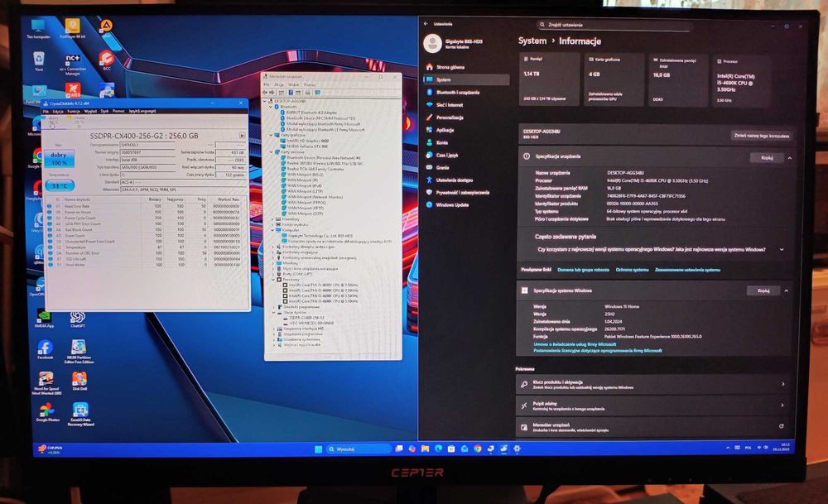The image size is (828, 504).
Task: Click next-disk arrow in CrystalDiskInfo
Action: point(242,136)
